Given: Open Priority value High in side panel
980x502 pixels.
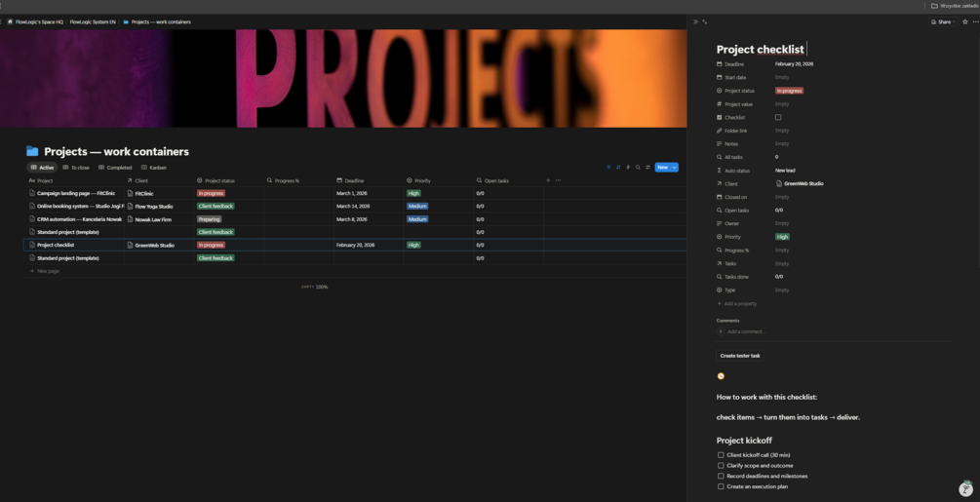Looking at the screenshot, I should coord(782,237).
